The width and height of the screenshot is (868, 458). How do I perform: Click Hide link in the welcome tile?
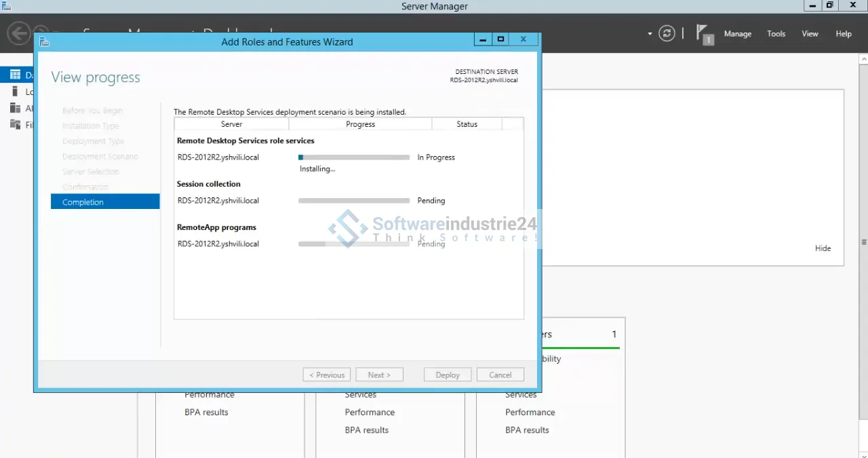823,248
